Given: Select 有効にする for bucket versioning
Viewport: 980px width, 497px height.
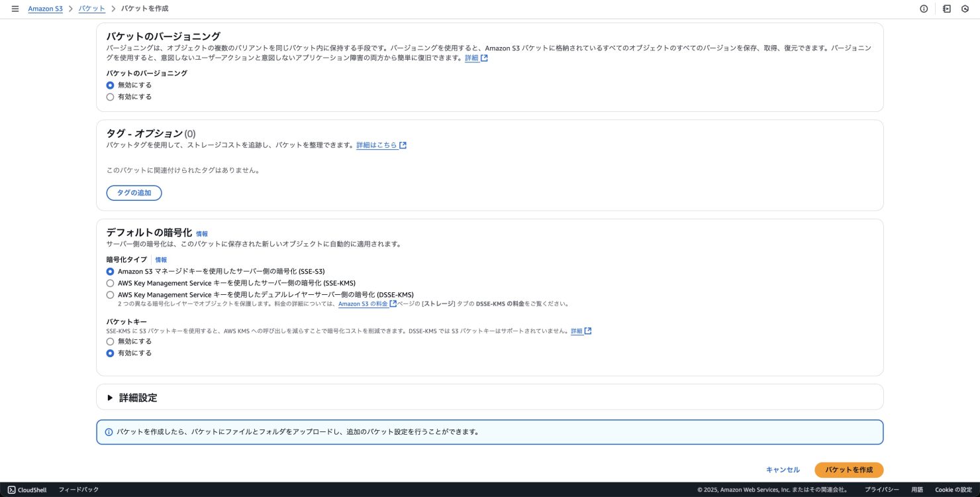Looking at the screenshot, I should [x=110, y=97].
